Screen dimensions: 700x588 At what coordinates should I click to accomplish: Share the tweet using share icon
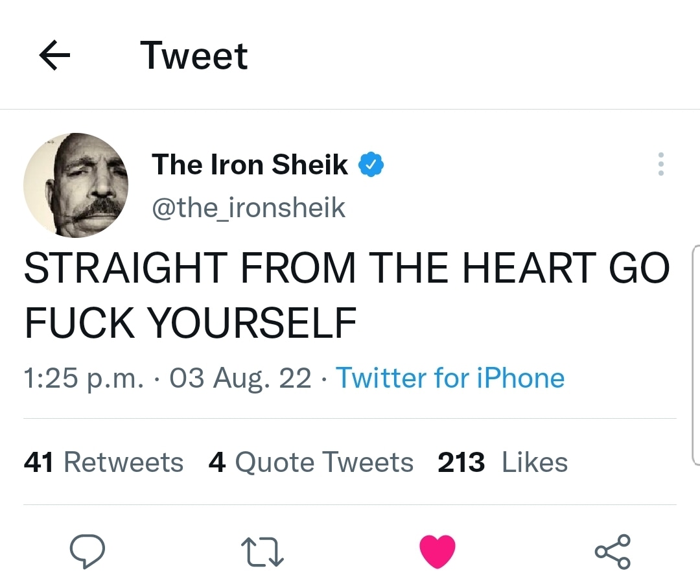(612, 552)
